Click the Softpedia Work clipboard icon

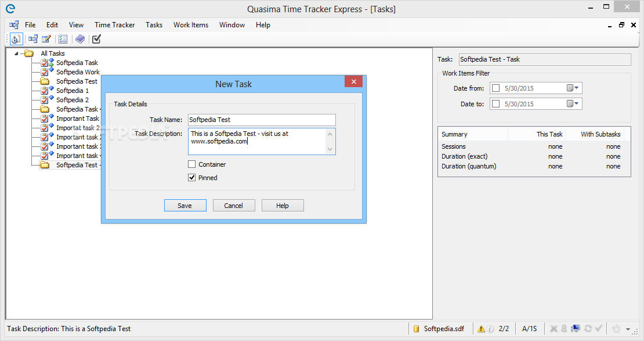point(45,72)
